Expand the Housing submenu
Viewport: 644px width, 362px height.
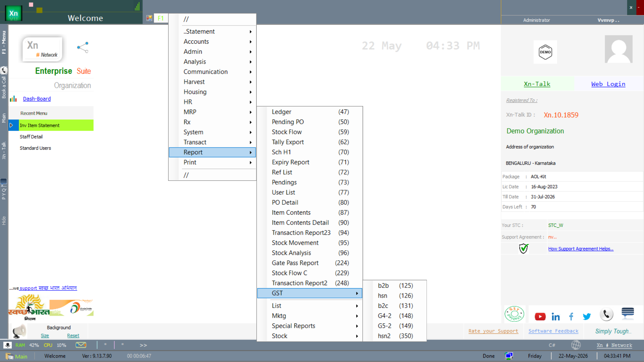212,92
